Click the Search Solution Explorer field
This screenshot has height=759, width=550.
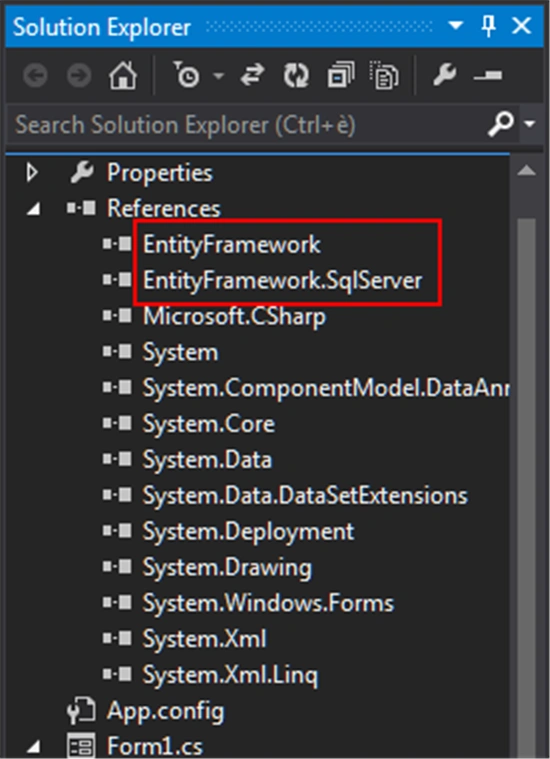(247, 125)
